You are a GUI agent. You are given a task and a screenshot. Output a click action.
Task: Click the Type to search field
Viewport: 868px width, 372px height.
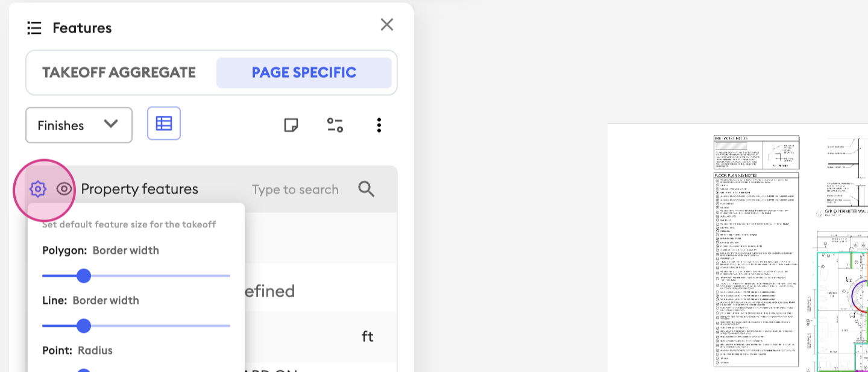click(295, 189)
